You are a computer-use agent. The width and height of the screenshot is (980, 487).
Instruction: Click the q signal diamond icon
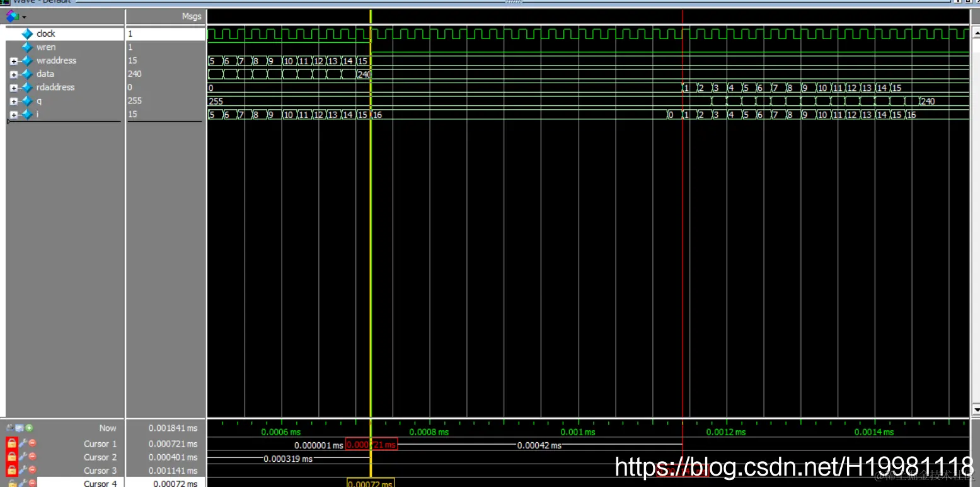(27, 101)
